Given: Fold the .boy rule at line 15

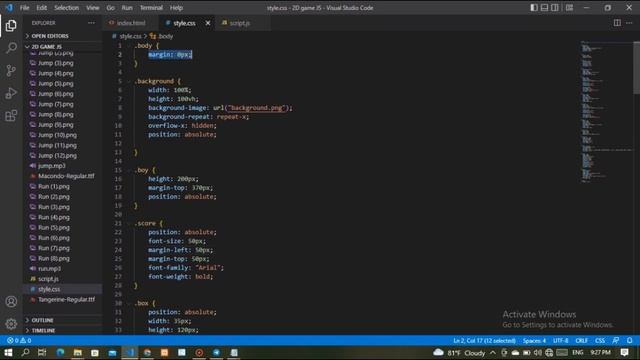Looking at the screenshot, I should point(129,170).
